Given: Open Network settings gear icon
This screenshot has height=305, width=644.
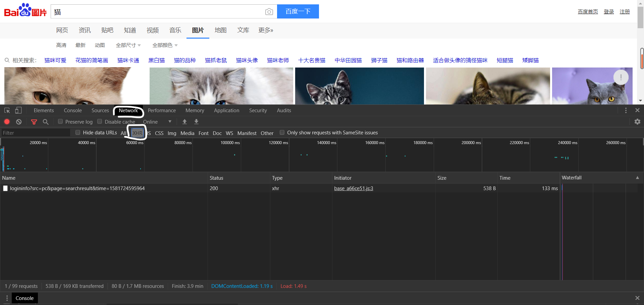Looking at the screenshot, I should click(637, 122).
